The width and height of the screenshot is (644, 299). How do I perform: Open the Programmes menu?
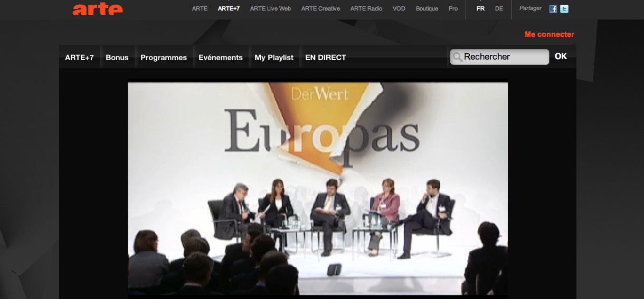click(164, 57)
